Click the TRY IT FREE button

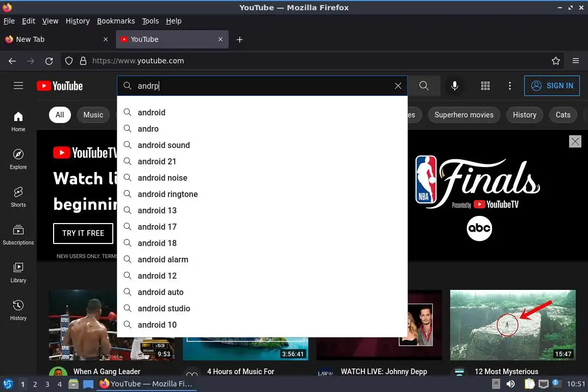pos(83,233)
